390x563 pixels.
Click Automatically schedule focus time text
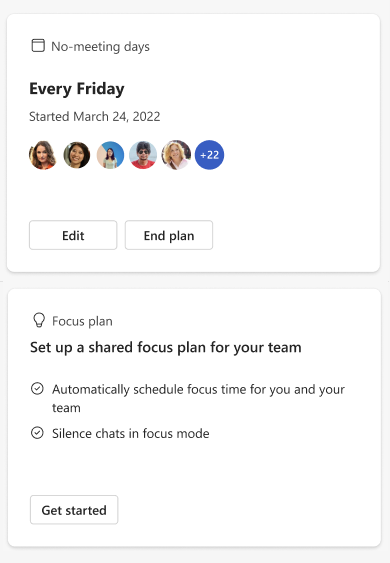(x=198, y=398)
